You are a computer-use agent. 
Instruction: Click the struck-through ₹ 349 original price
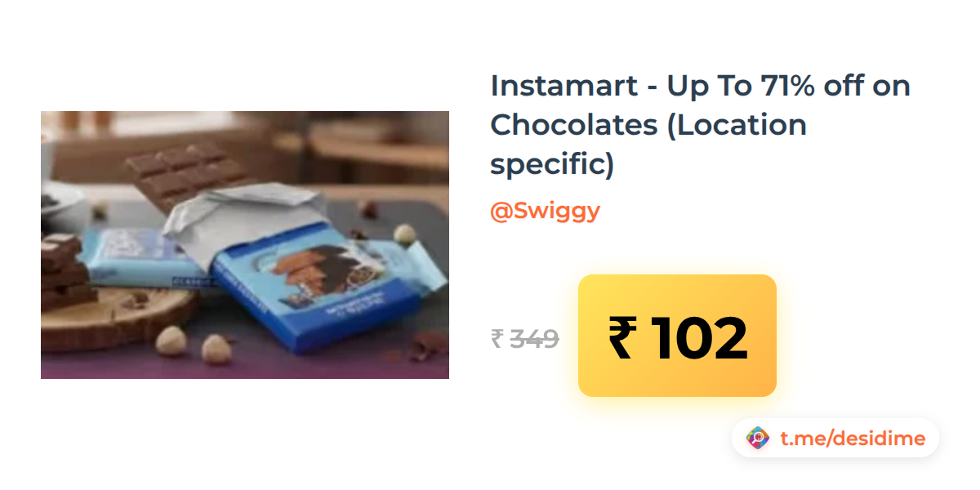point(525,338)
